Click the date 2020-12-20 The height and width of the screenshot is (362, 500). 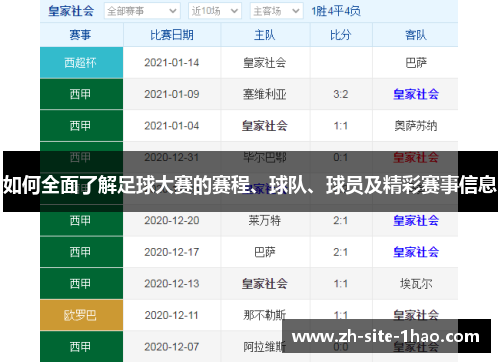click(172, 220)
